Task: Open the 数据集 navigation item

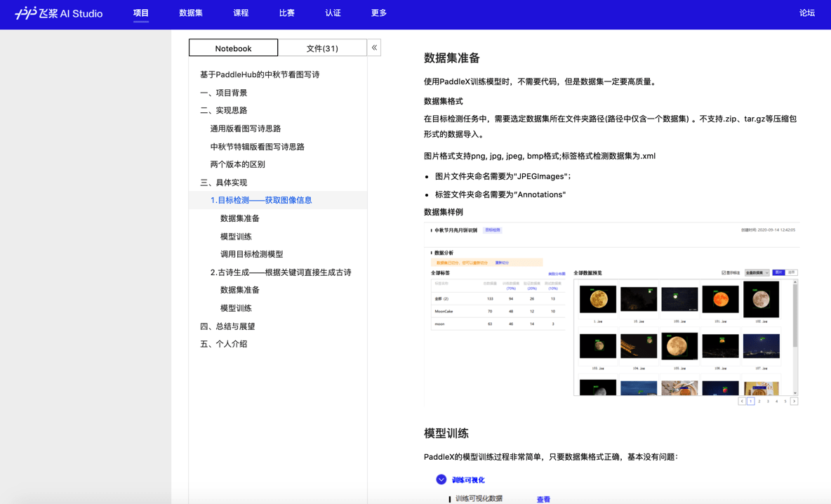Action: [191, 13]
